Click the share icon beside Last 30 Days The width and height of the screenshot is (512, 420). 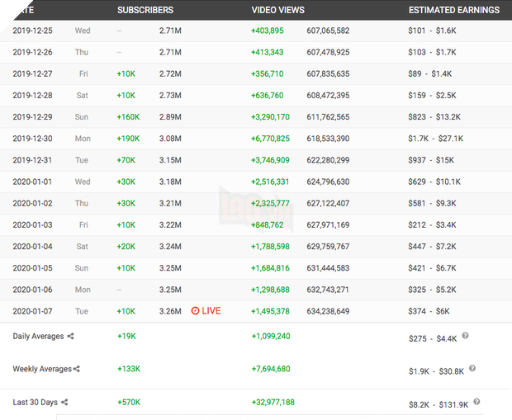point(64,402)
